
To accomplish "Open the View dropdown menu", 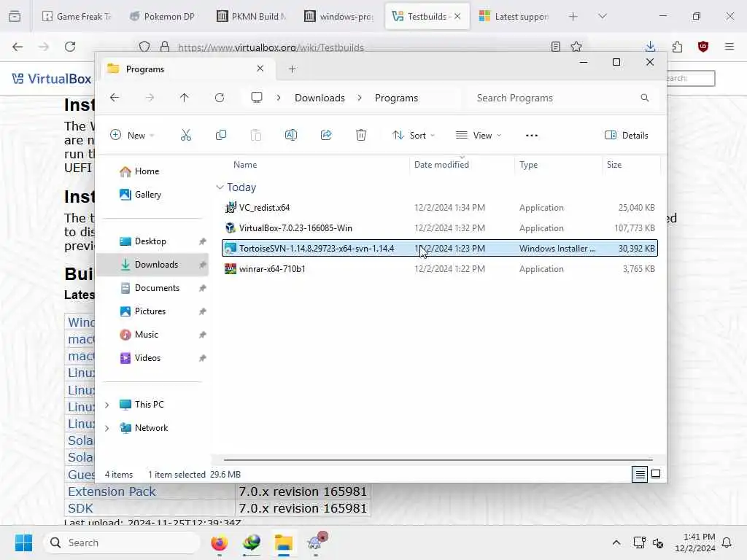I will [479, 135].
